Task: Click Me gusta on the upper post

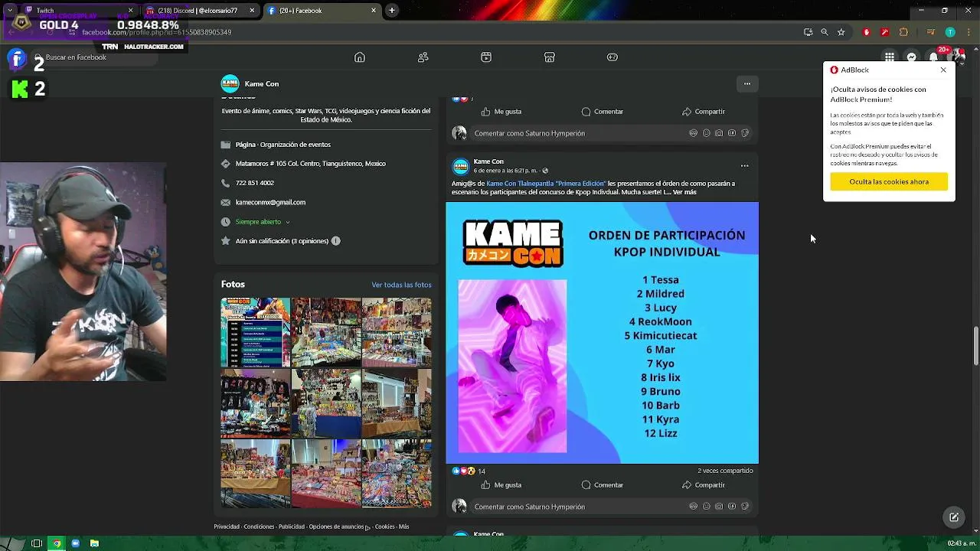Action: click(501, 112)
